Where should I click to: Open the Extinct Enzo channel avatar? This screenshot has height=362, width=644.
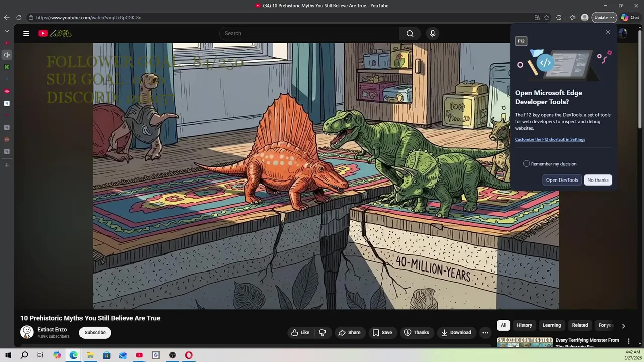click(27, 332)
